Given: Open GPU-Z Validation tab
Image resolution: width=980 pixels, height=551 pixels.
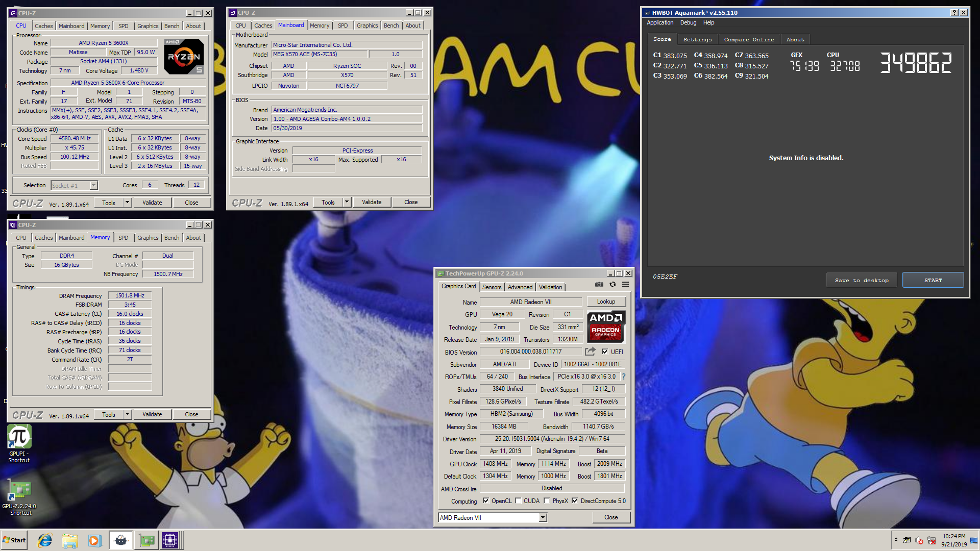Looking at the screenshot, I should (550, 287).
